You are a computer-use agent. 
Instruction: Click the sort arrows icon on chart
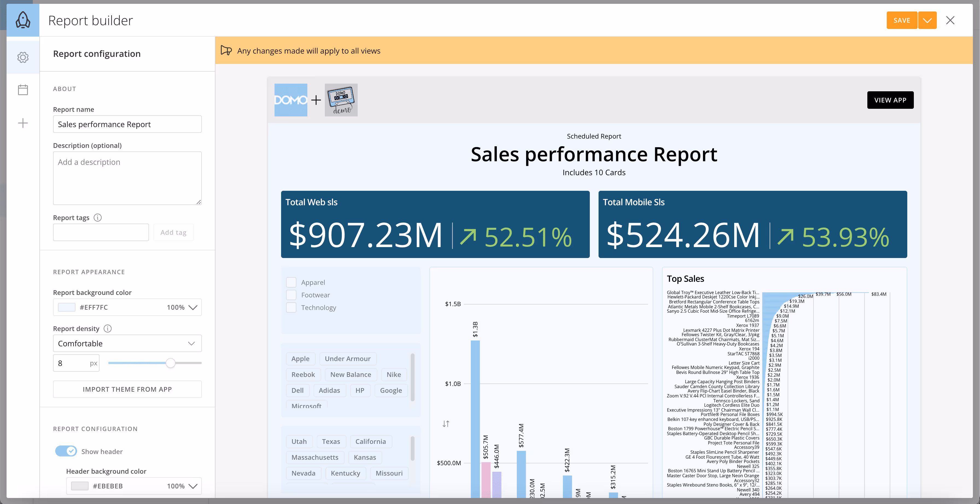tap(446, 424)
